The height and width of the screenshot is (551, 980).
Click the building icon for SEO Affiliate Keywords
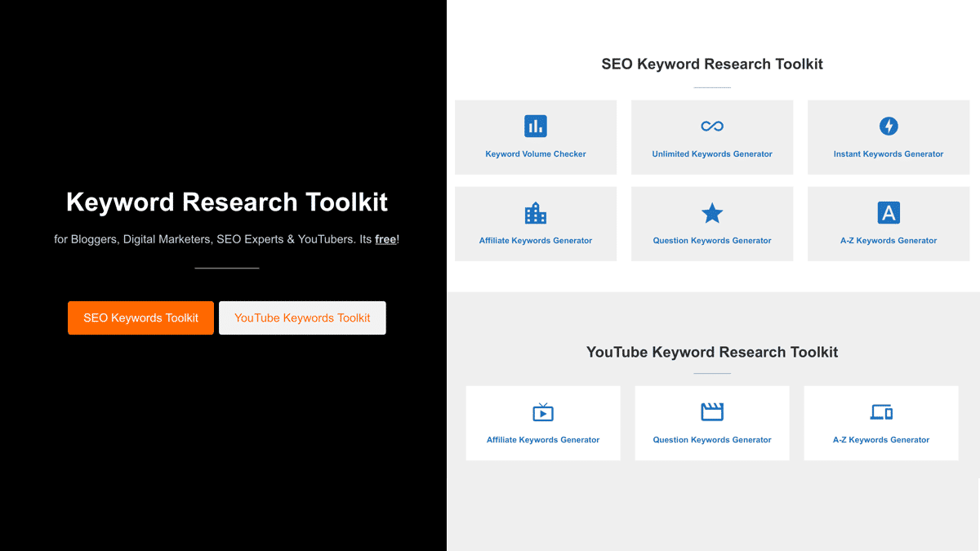pos(536,213)
